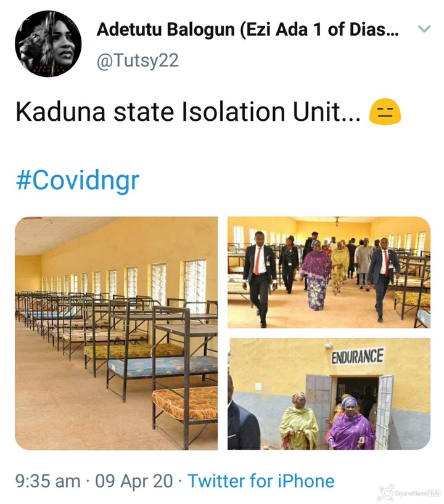Open the #Covidngr hashtag

78,180
